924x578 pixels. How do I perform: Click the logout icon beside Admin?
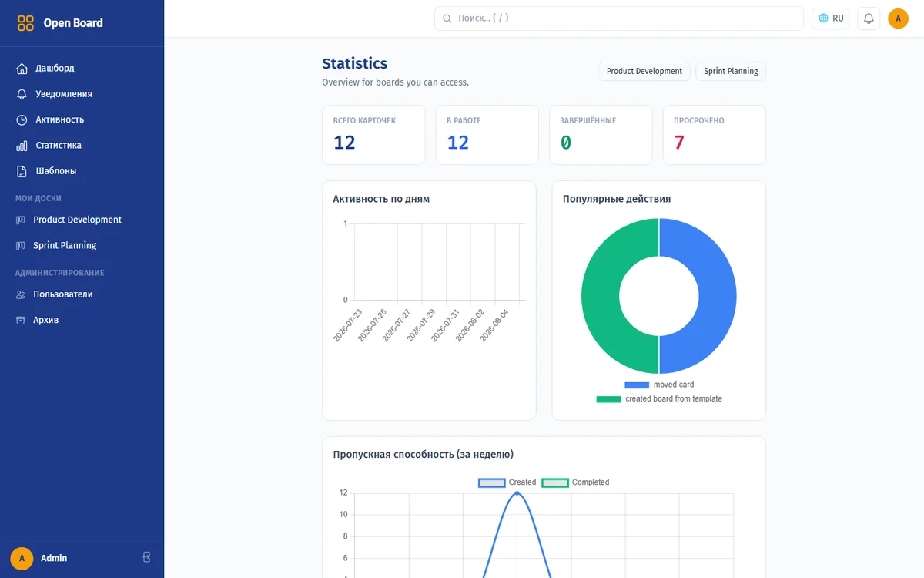point(146,557)
